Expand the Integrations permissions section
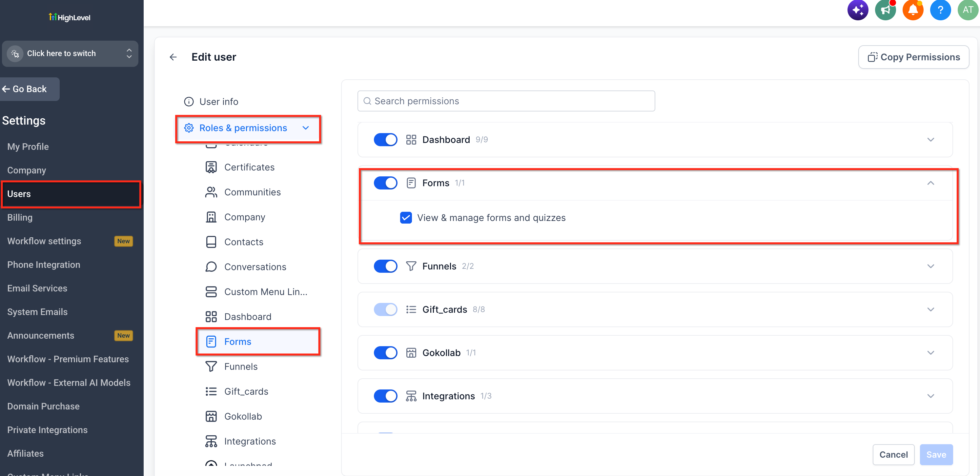980x476 pixels. point(930,396)
